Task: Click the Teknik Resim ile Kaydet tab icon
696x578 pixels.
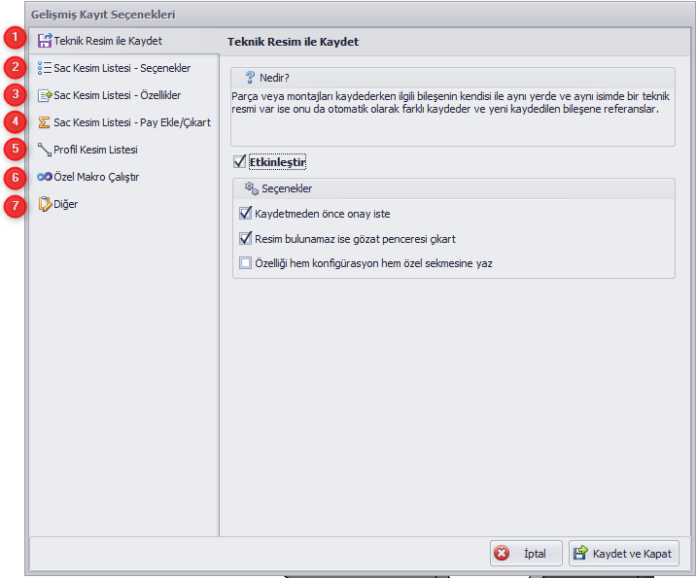Action: 44,41
